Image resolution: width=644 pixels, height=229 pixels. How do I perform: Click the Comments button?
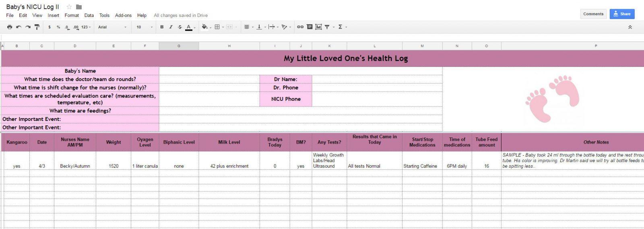pyautogui.click(x=593, y=14)
